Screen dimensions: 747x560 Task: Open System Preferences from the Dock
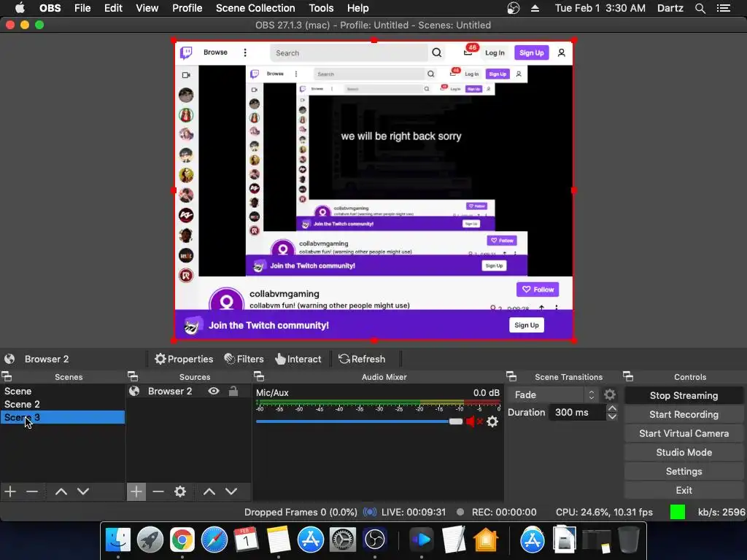[x=343, y=540]
